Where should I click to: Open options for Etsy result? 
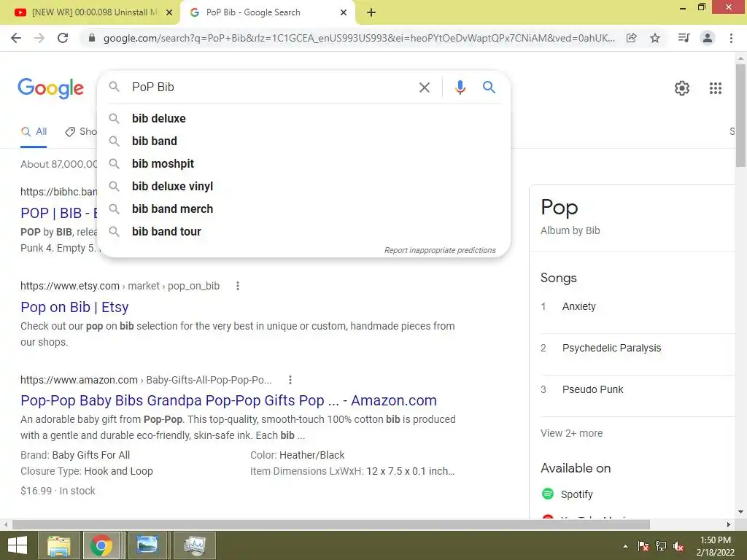click(237, 286)
